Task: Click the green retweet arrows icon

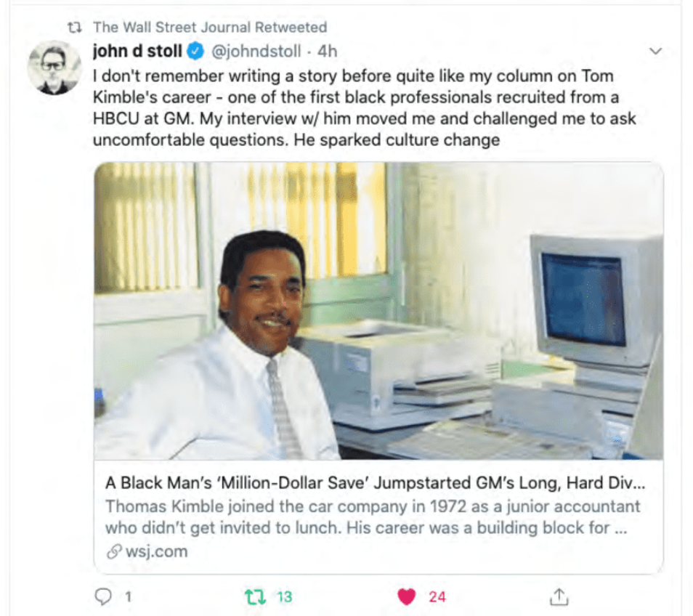Action: (x=255, y=597)
